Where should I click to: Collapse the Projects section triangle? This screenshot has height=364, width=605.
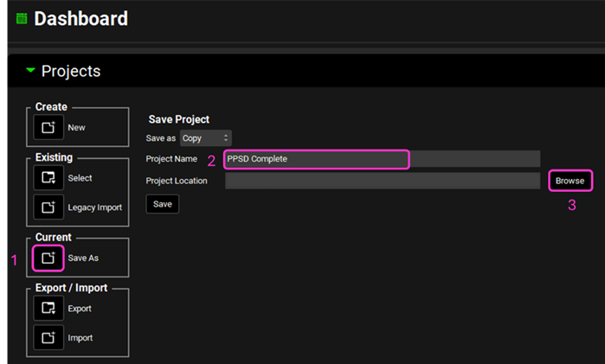click(x=30, y=71)
